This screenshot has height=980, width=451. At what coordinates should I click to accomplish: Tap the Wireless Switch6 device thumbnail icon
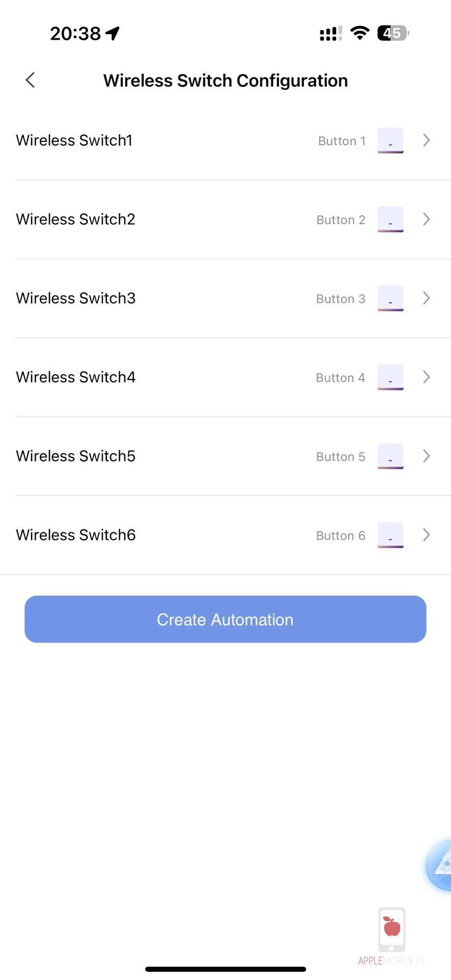pyautogui.click(x=390, y=535)
